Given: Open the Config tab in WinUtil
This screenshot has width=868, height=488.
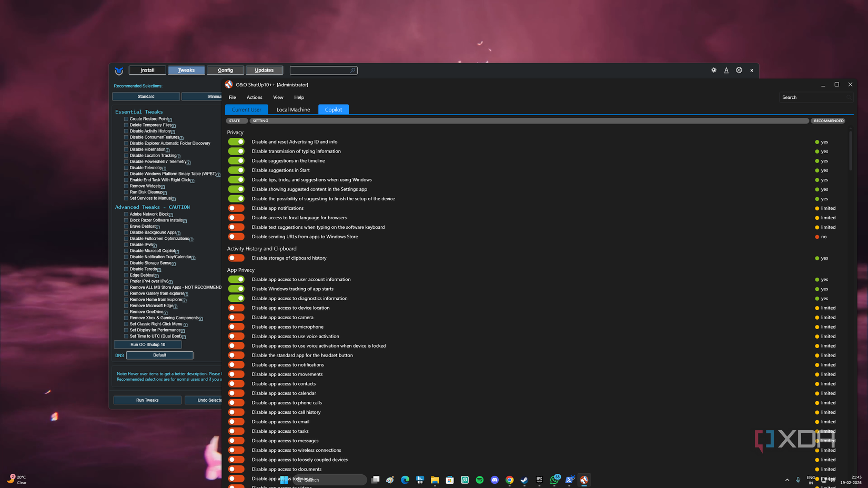Looking at the screenshot, I should tap(225, 70).
